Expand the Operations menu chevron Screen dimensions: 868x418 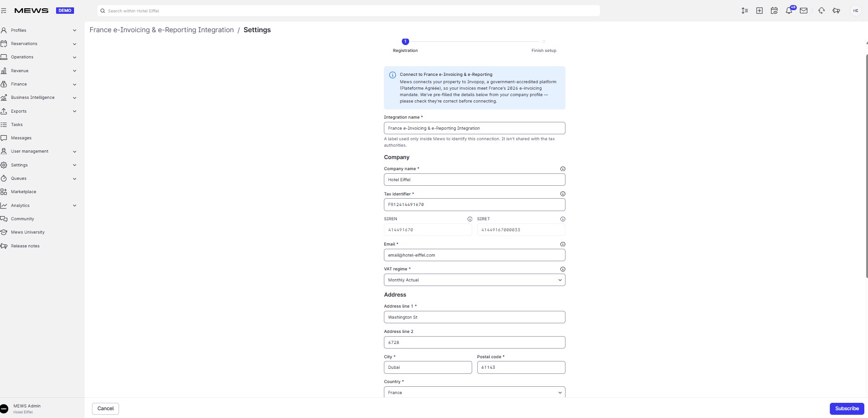tap(74, 57)
